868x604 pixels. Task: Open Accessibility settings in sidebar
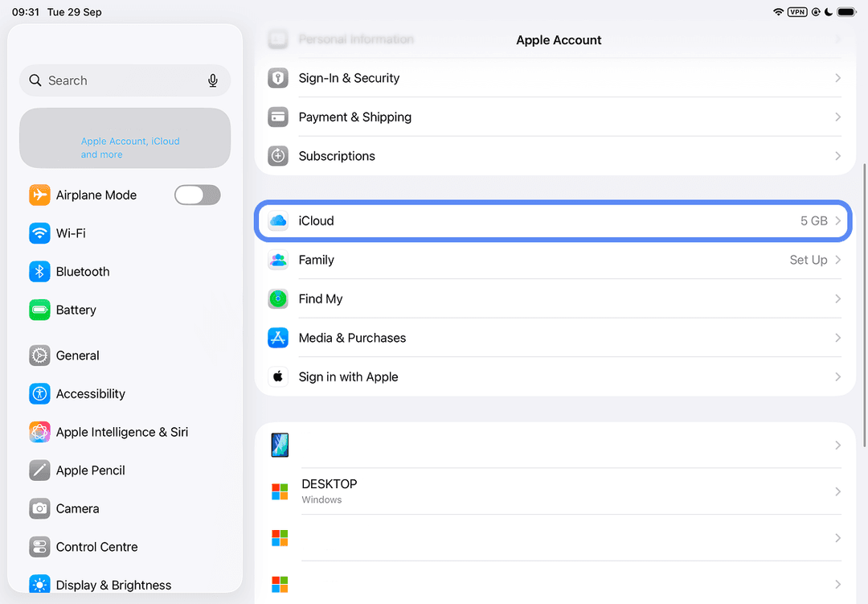click(x=125, y=393)
